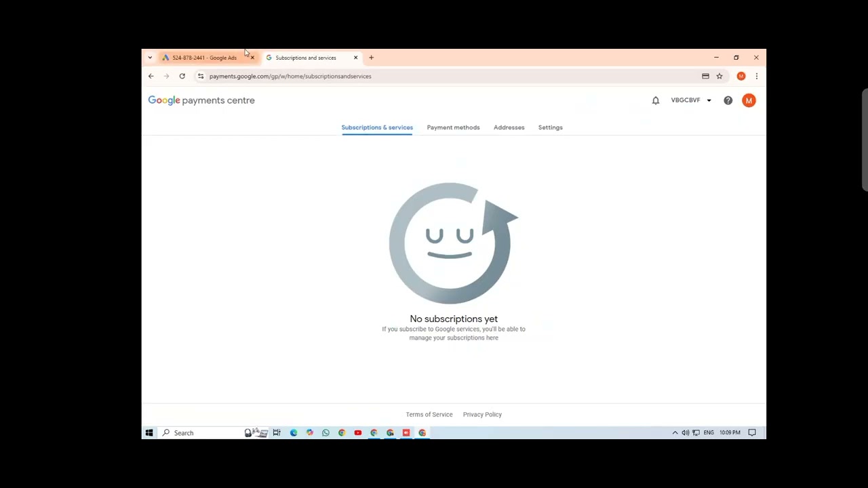This screenshot has height=488, width=868.
Task: Open the notifications bell in payments centre
Action: pyautogui.click(x=655, y=100)
